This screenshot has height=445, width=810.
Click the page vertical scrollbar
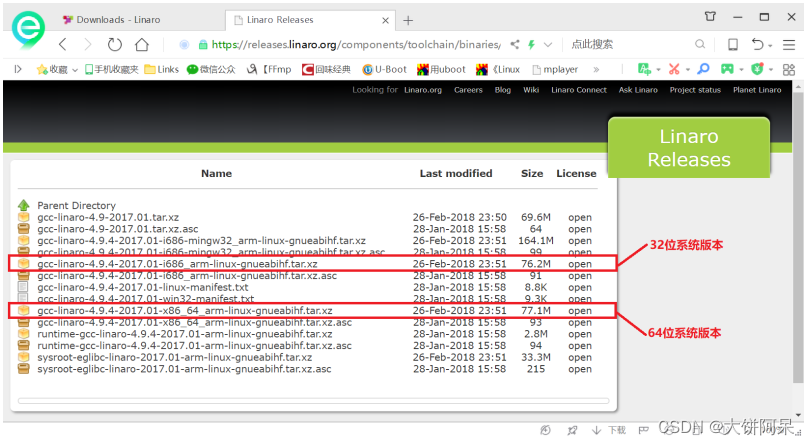[x=798, y=238]
